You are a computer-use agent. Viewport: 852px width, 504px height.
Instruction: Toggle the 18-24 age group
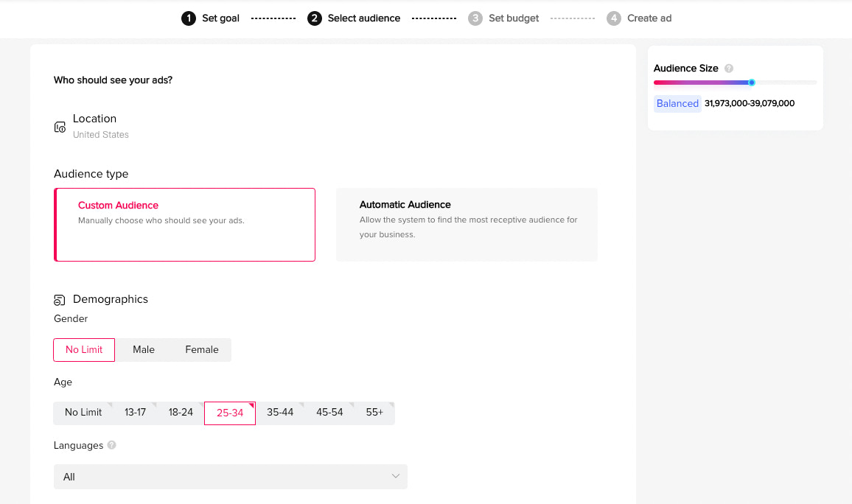coord(181,413)
